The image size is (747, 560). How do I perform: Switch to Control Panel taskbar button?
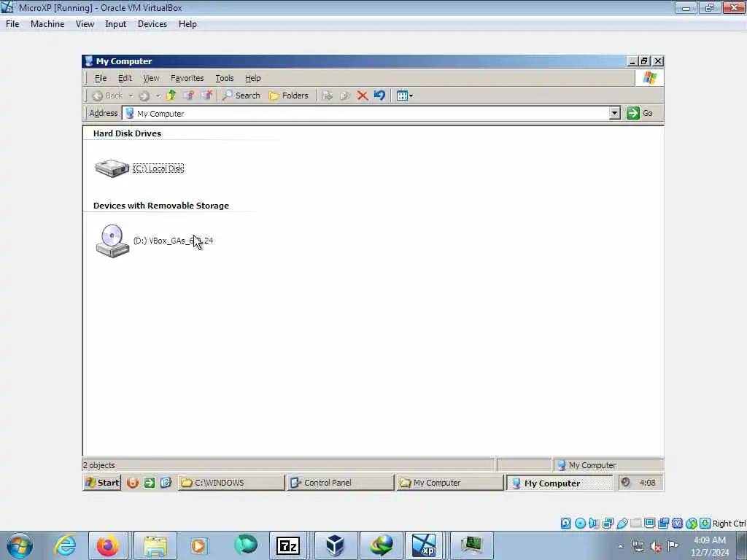341,483
